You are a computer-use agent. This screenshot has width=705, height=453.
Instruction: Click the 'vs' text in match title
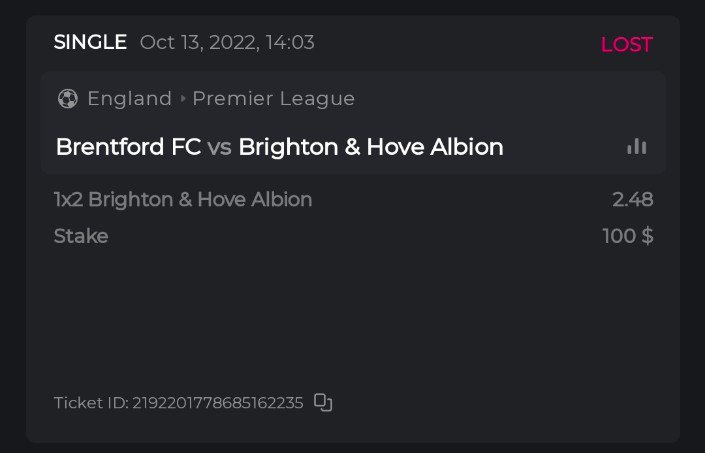(x=219, y=147)
